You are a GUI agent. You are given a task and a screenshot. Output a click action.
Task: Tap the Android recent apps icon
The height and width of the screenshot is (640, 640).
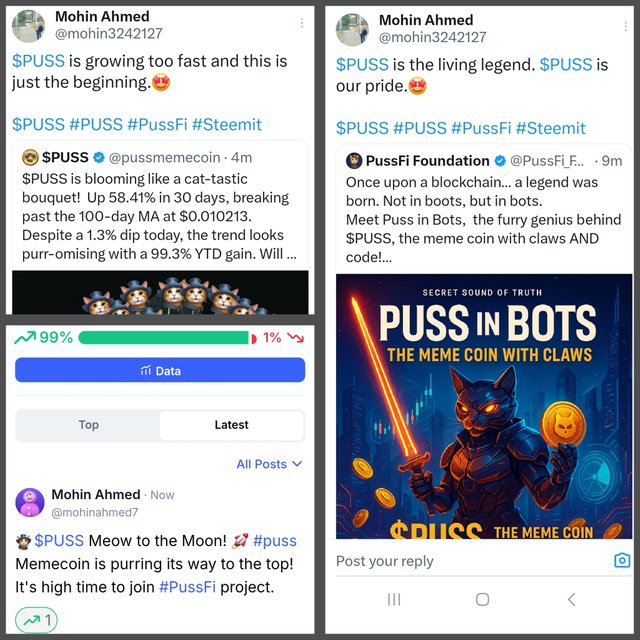394,599
